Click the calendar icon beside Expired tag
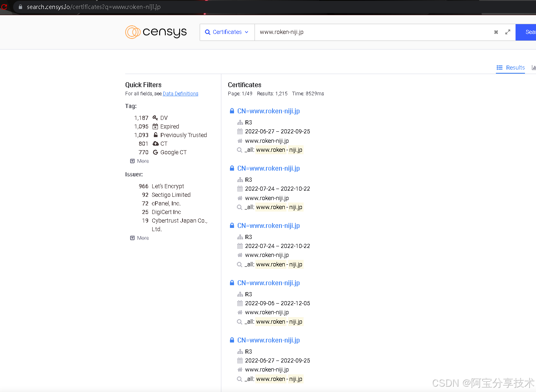Screen dimensions: 536x392 155,126
